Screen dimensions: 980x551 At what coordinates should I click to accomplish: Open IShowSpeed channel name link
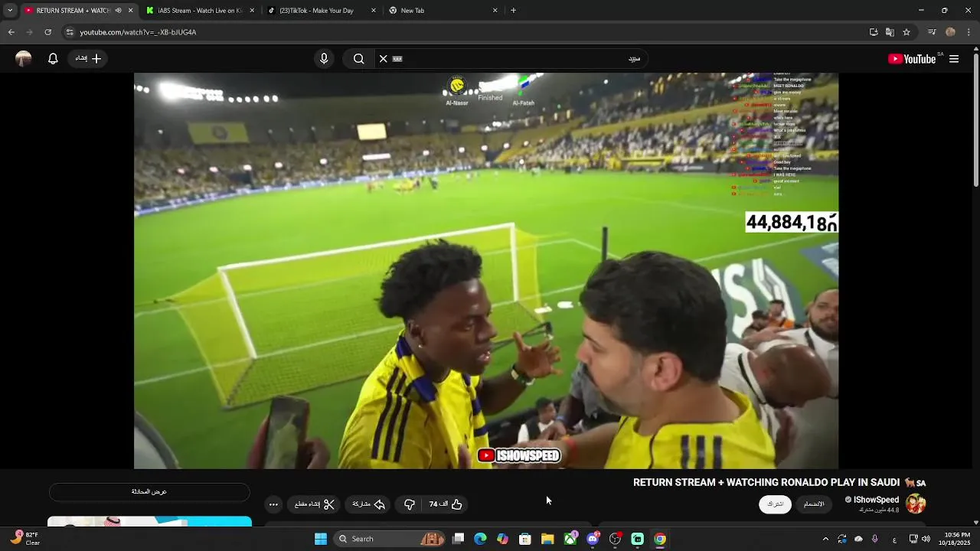click(x=876, y=500)
